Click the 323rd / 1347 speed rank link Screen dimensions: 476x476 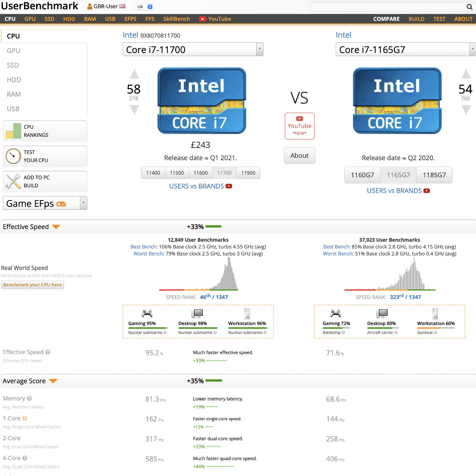pos(405,297)
